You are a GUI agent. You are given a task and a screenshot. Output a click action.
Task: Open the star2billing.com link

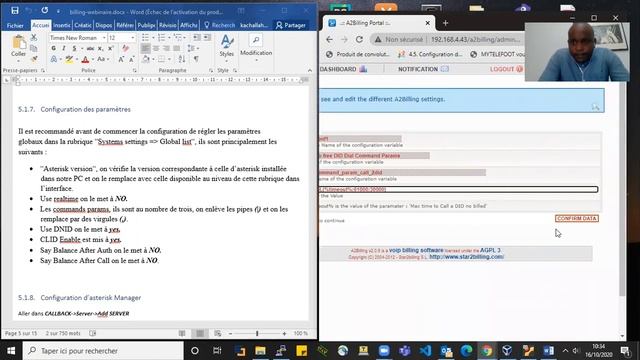(x=467, y=257)
